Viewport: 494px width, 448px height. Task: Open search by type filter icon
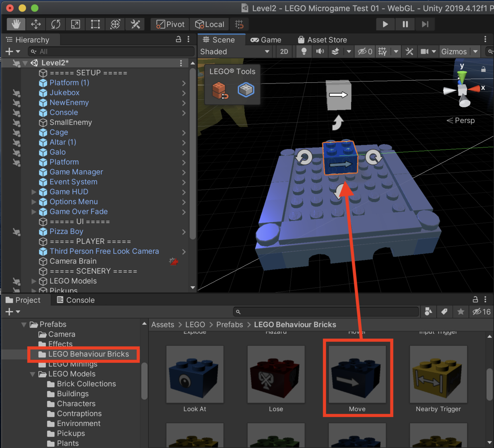point(429,312)
